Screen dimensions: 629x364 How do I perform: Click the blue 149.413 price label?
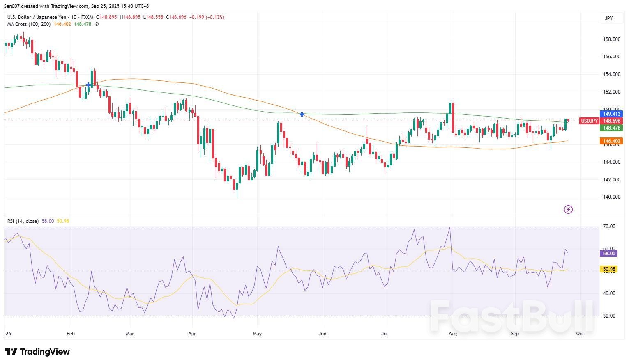(611, 114)
